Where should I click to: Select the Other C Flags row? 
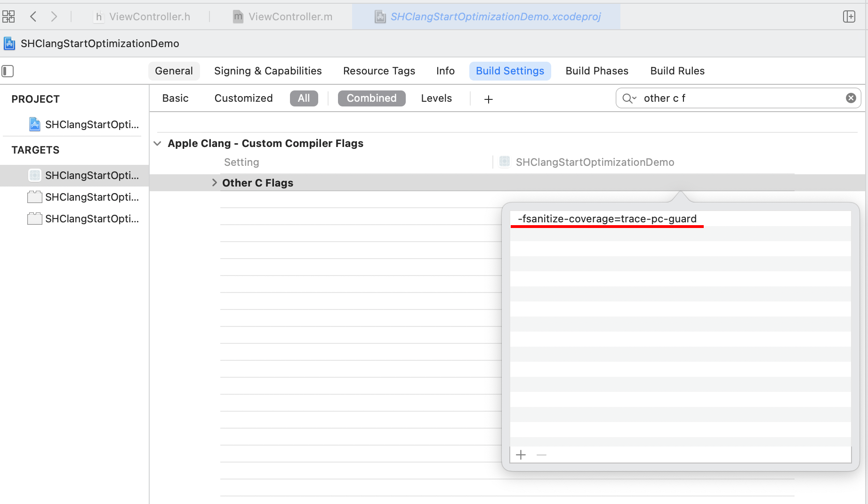pos(507,183)
